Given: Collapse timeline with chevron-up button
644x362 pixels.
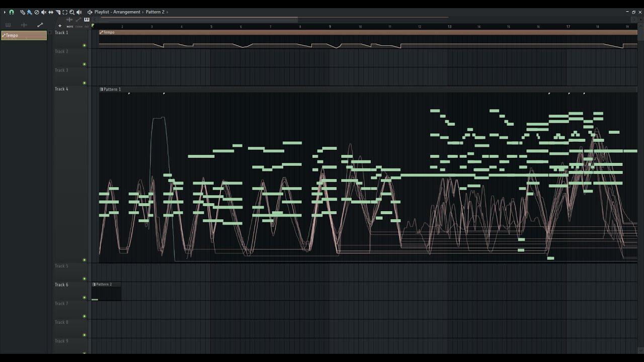Looking at the screenshot, I should 641,27.
